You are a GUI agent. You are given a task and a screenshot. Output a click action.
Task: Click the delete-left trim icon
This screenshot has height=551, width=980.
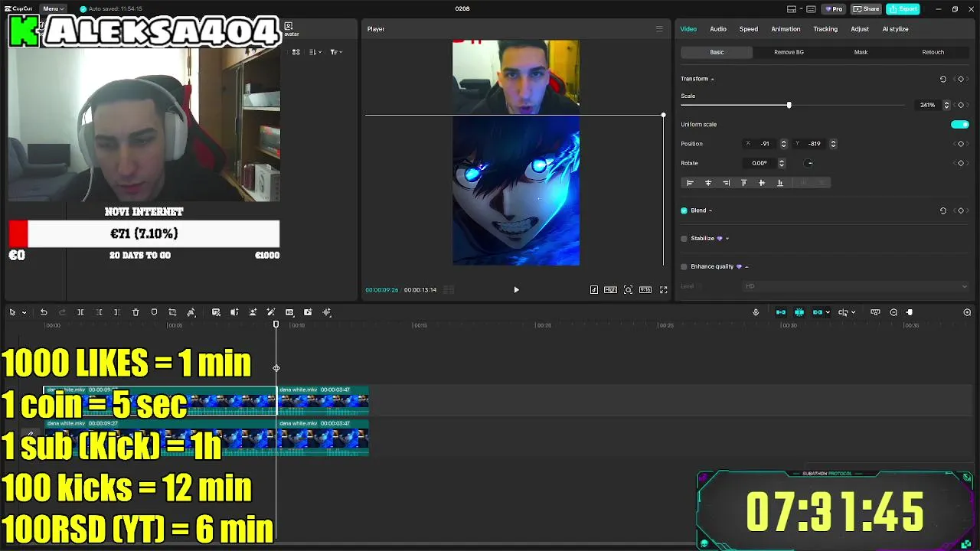click(x=99, y=312)
